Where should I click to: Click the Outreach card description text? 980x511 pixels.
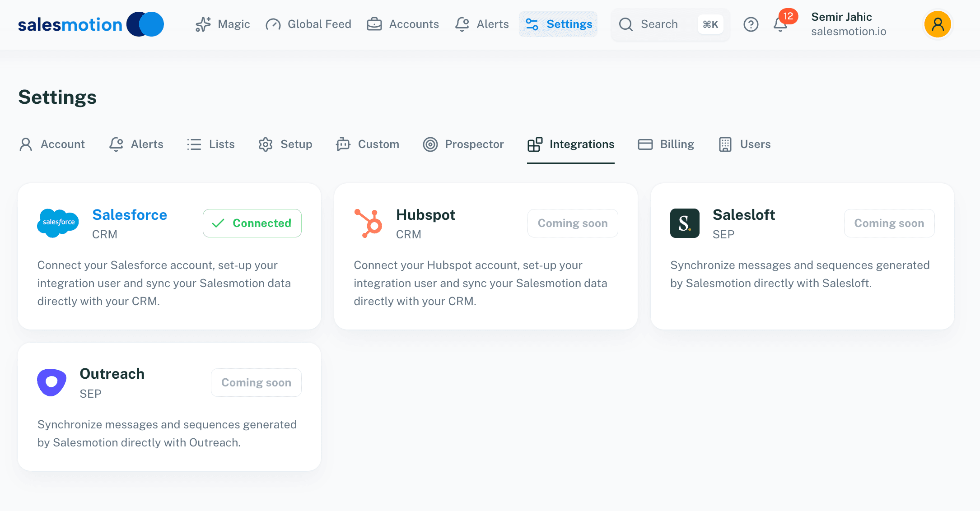click(x=167, y=433)
